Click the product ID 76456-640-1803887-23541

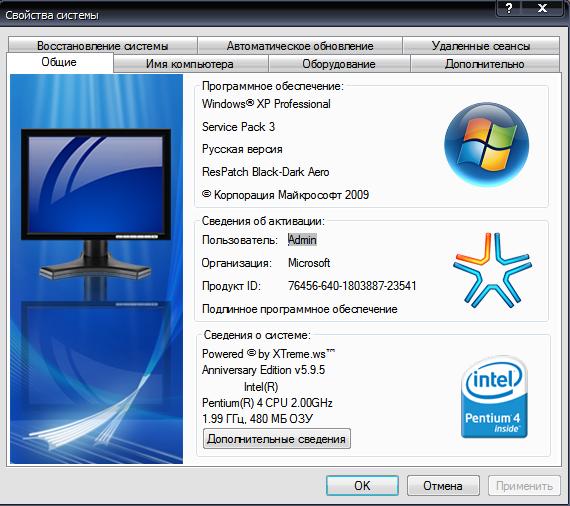tap(352, 286)
